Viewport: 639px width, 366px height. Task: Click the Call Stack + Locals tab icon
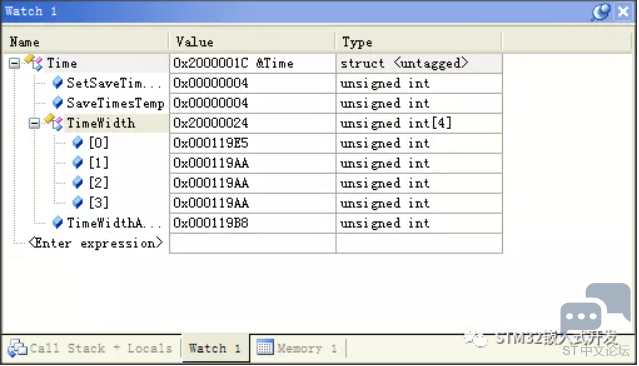(18, 348)
